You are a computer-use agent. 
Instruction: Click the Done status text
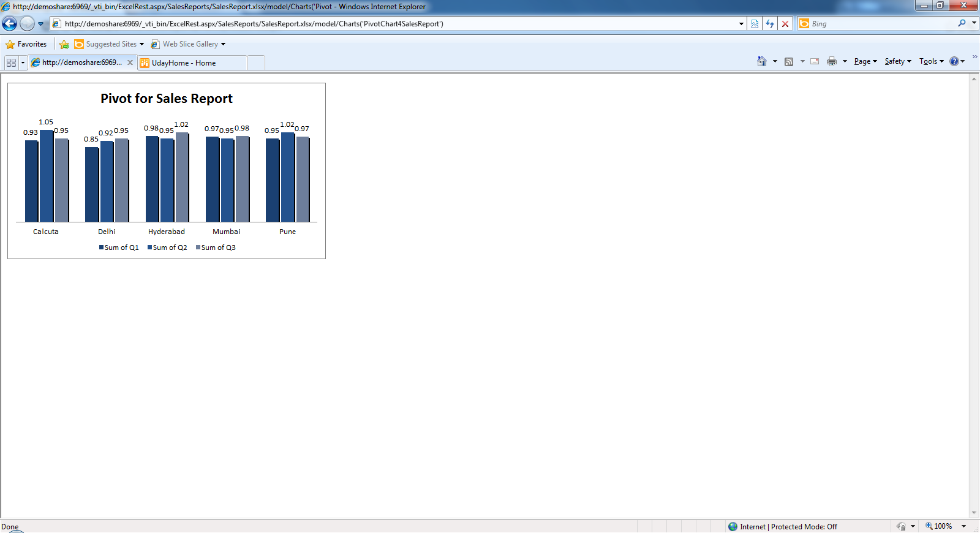(10, 527)
